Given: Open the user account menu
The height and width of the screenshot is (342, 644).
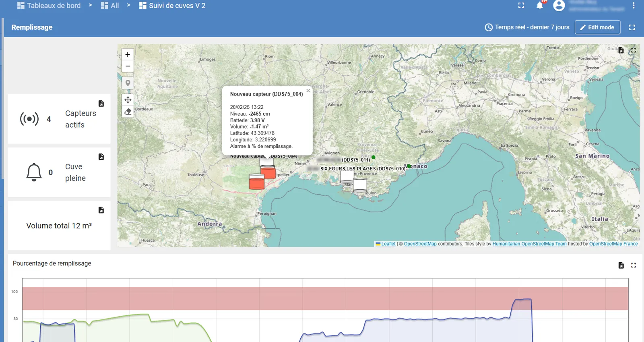Looking at the screenshot, I should (559, 6).
